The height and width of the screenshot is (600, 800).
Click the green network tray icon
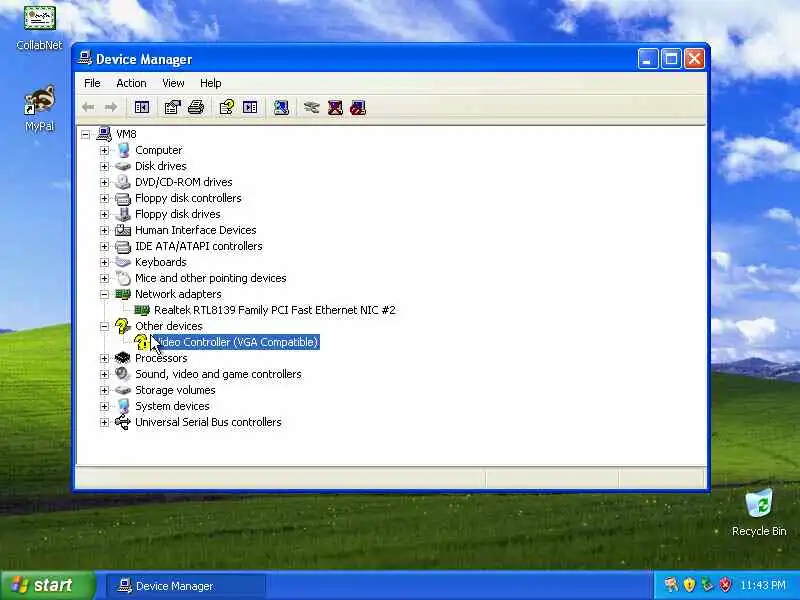pyautogui.click(x=707, y=585)
